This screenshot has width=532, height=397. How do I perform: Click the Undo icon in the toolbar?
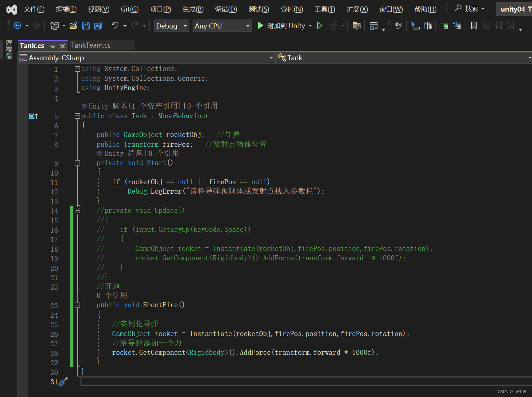click(114, 26)
